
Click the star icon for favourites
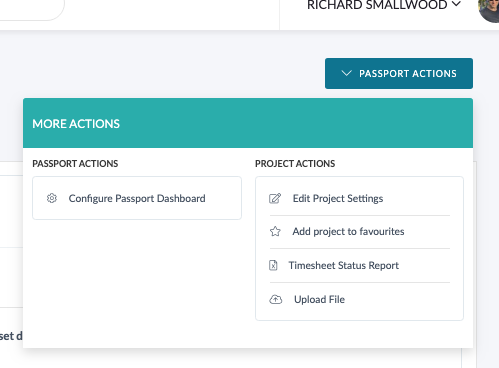(x=275, y=231)
